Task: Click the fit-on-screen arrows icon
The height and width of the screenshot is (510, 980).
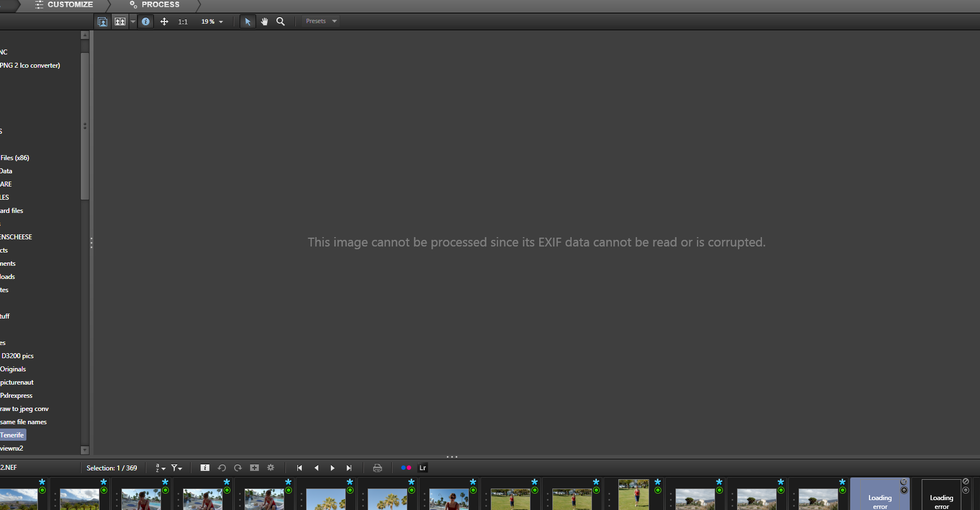Action: click(164, 21)
